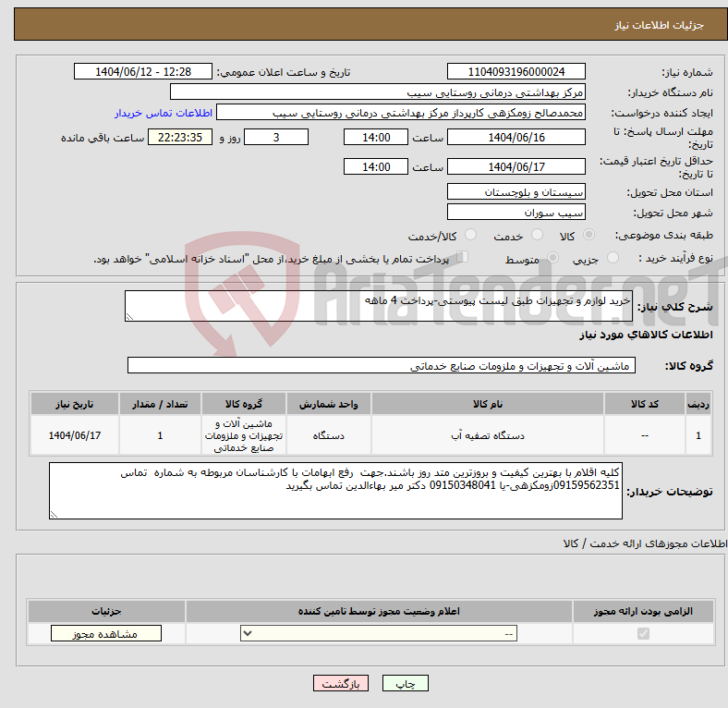Open اطلاعات تماس خریدار link
The height and width of the screenshot is (708, 728).
click(164, 113)
